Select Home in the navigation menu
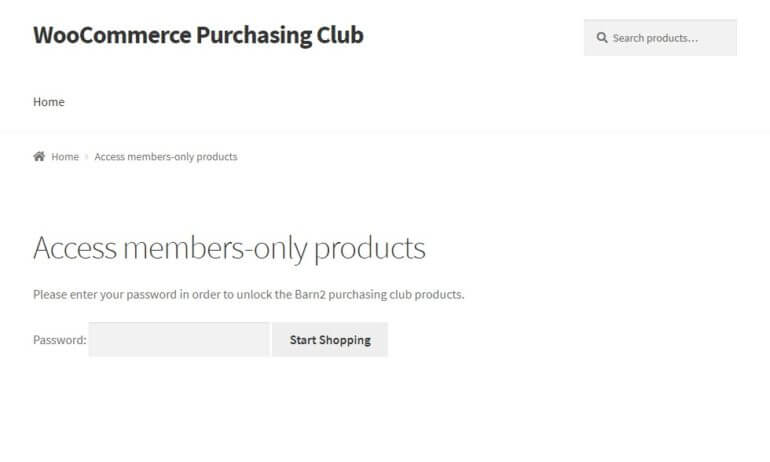 [x=49, y=102]
